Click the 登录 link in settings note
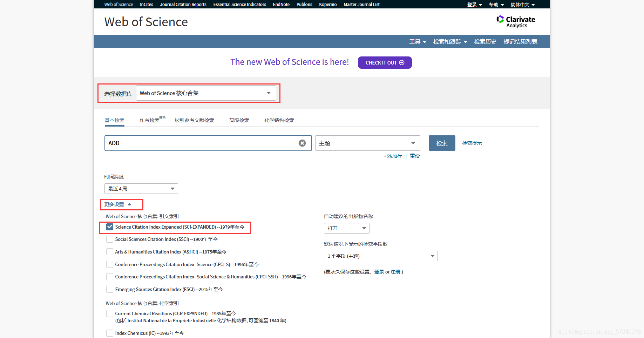Screen dimensions: 644x338 tap(379, 272)
